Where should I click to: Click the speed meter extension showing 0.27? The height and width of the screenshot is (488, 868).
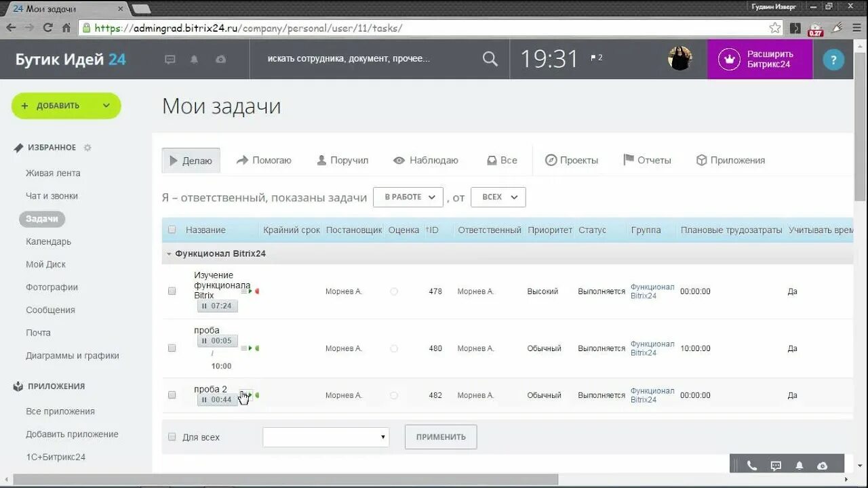tap(816, 28)
